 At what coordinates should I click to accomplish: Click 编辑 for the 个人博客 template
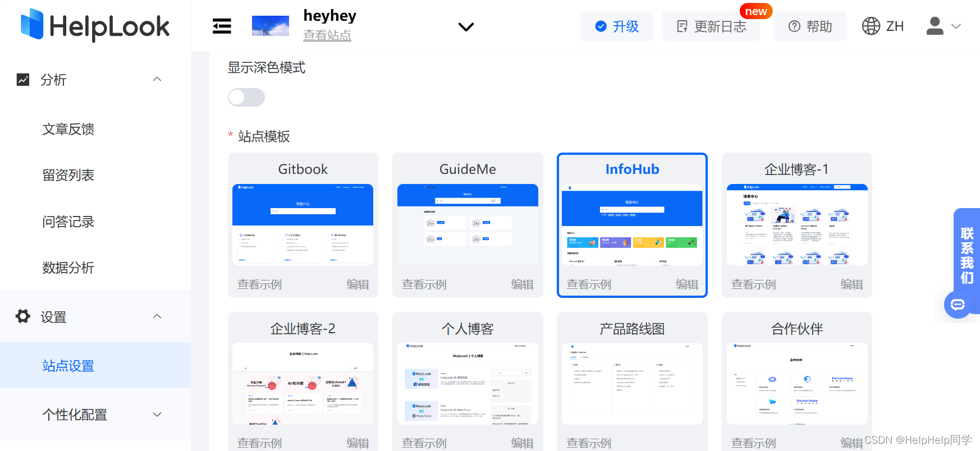tap(523, 443)
